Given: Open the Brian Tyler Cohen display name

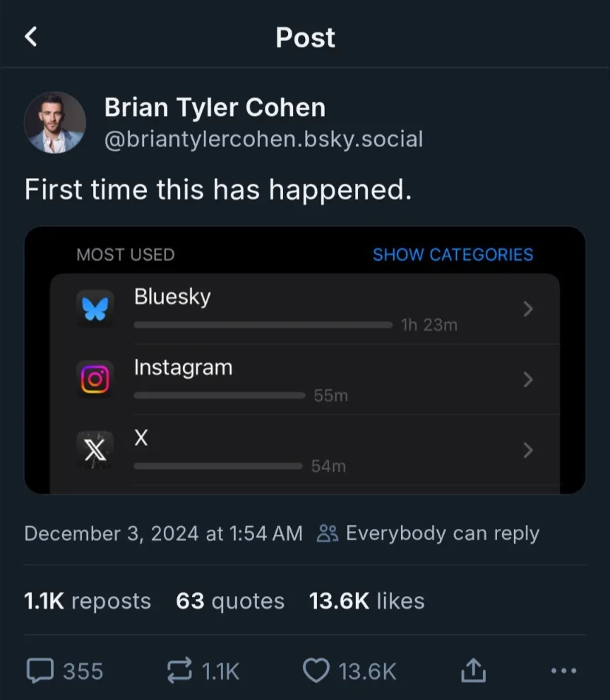Looking at the screenshot, I should tap(215, 107).
